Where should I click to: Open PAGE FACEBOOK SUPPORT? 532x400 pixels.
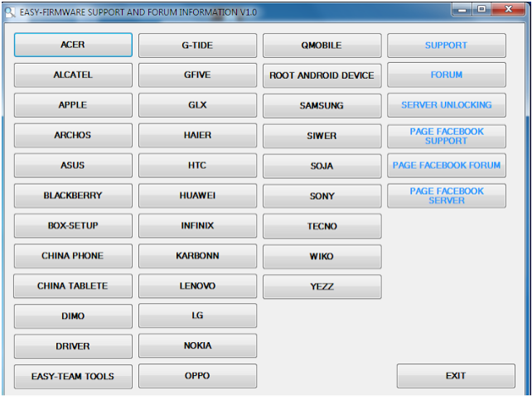click(x=447, y=137)
